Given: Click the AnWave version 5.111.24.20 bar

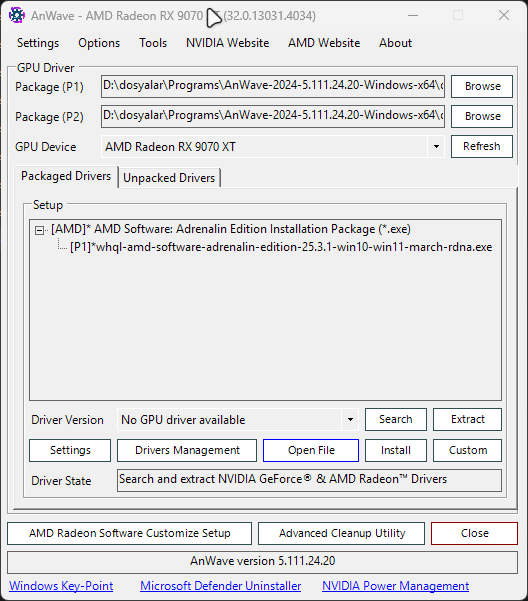Looking at the screenshot, I should point(262,561).
